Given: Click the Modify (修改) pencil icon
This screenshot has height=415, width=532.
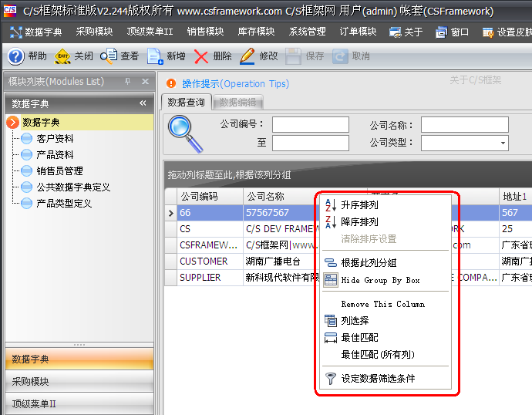Looking at the screenshot, I should pos(247,56).
